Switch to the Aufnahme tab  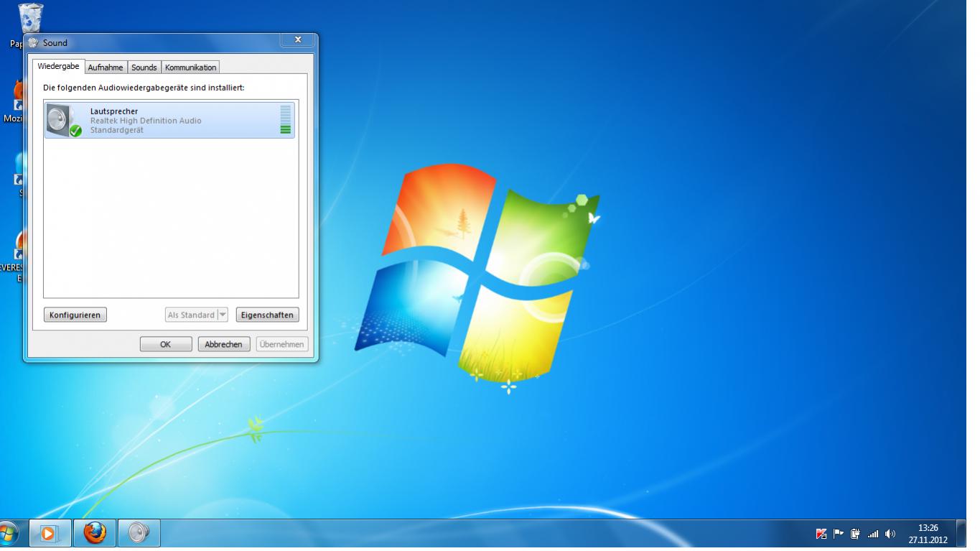pyautogui.click(x=106, y=68)
